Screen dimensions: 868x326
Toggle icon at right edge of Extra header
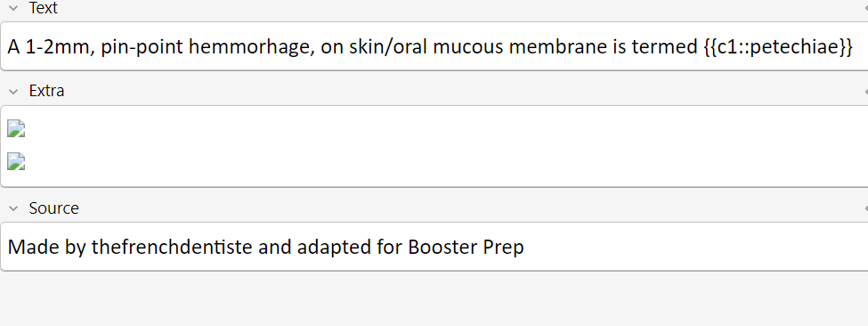pos(865,92)
